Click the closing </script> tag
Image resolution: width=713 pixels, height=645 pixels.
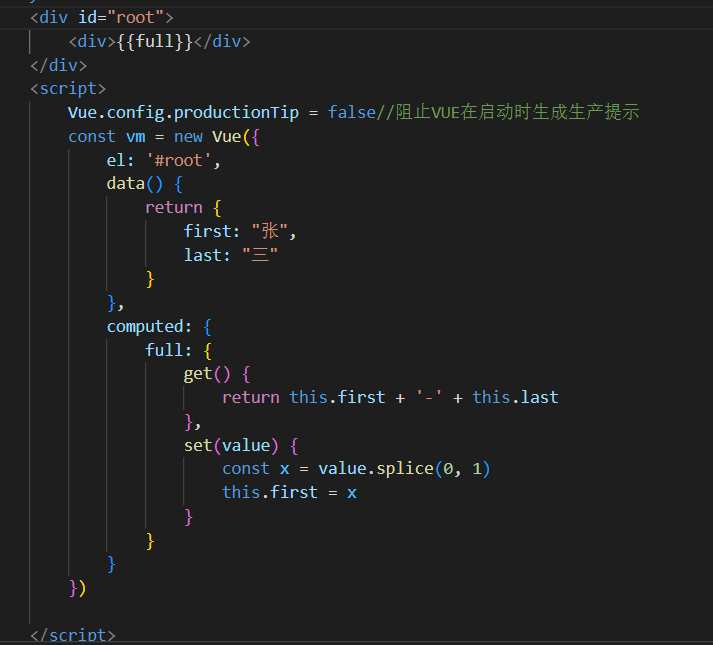pyautogui.click(x=73, y=636)
